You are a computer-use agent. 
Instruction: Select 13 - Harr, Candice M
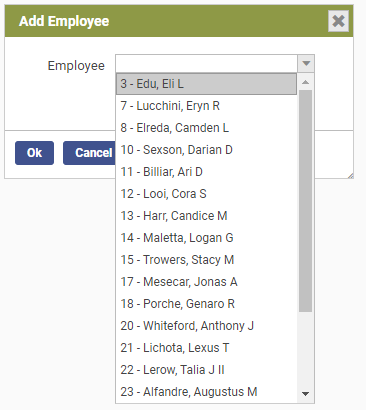coord(206,216)
